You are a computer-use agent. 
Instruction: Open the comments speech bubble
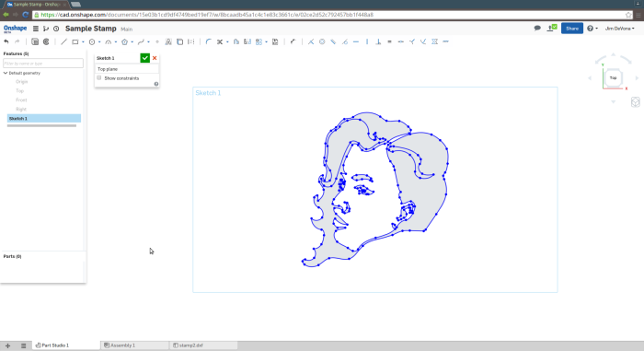537,28
